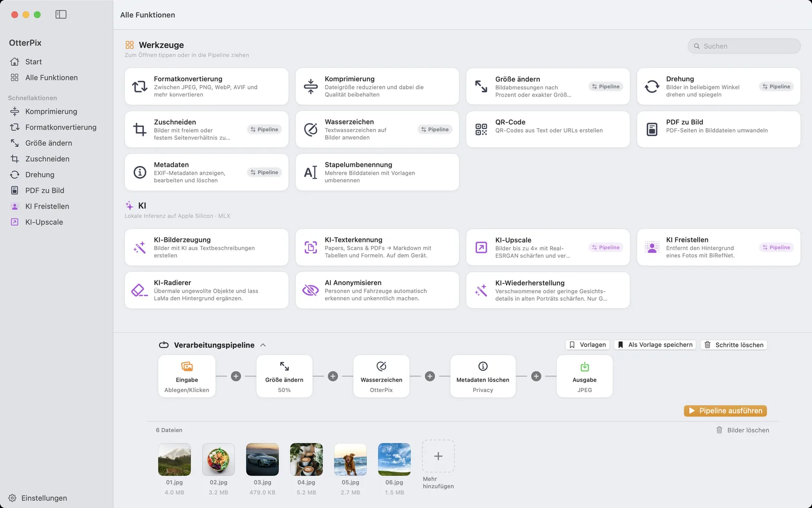The image size is (812, 508).
Task: Click the KI-Upscale sidebar icon
Action: 15,222
